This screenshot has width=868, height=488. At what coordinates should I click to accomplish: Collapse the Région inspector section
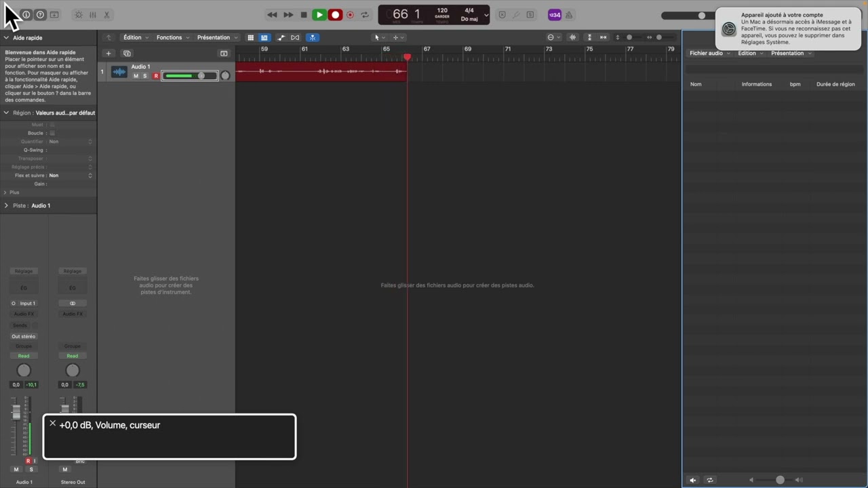tap(6, 113)
